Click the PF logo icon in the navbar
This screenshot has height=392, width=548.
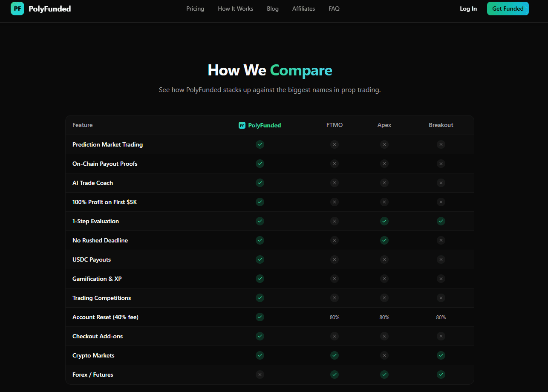tap(17, 9)
